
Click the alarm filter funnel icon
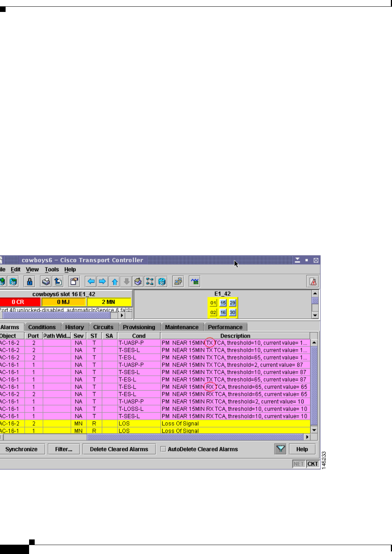[x=280, y=449]
